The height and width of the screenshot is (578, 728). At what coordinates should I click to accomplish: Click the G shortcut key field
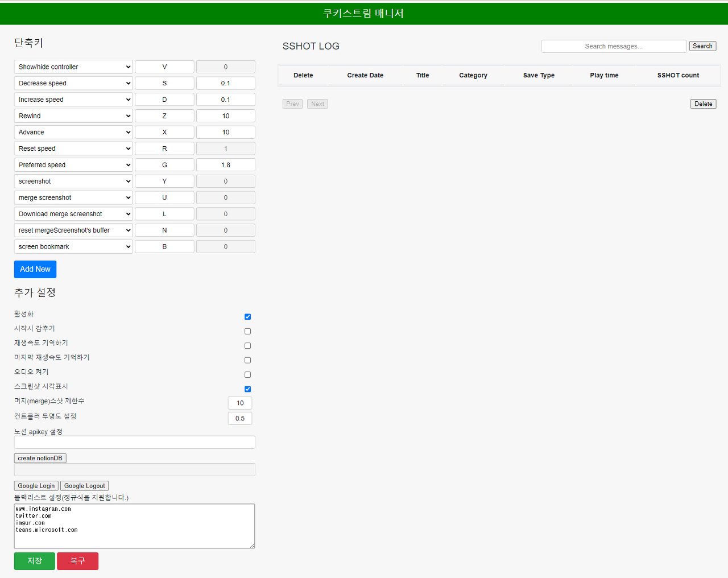pos(164,165)
